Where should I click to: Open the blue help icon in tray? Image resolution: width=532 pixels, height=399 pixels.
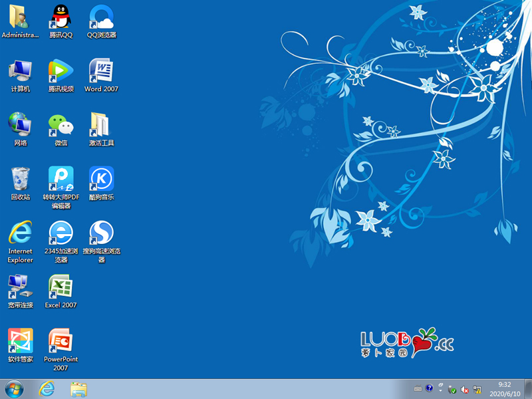[x=429, y=388]
